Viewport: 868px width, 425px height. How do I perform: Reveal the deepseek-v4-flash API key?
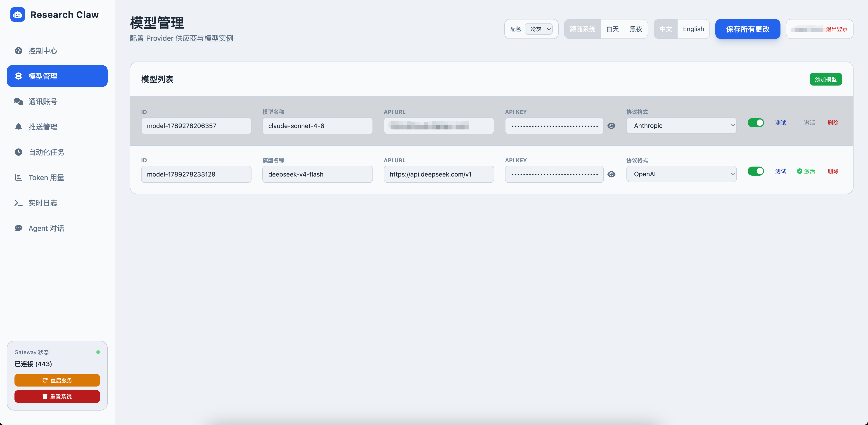[611, 174]
